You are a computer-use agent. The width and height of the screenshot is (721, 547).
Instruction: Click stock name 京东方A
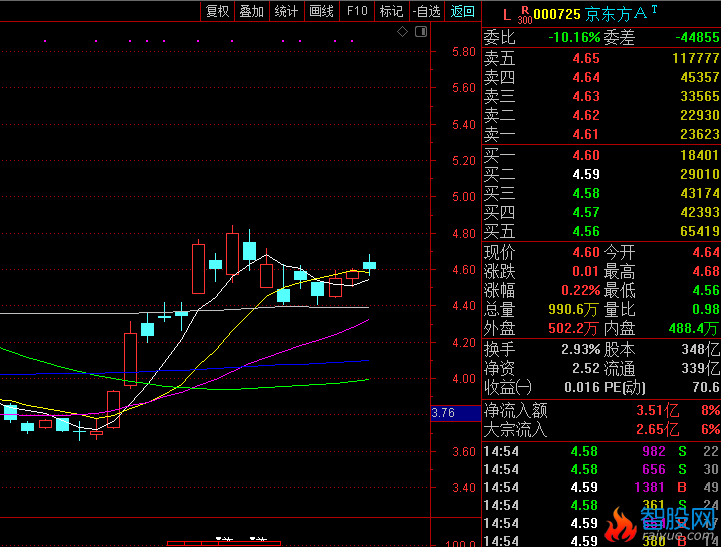pos(616,14)
